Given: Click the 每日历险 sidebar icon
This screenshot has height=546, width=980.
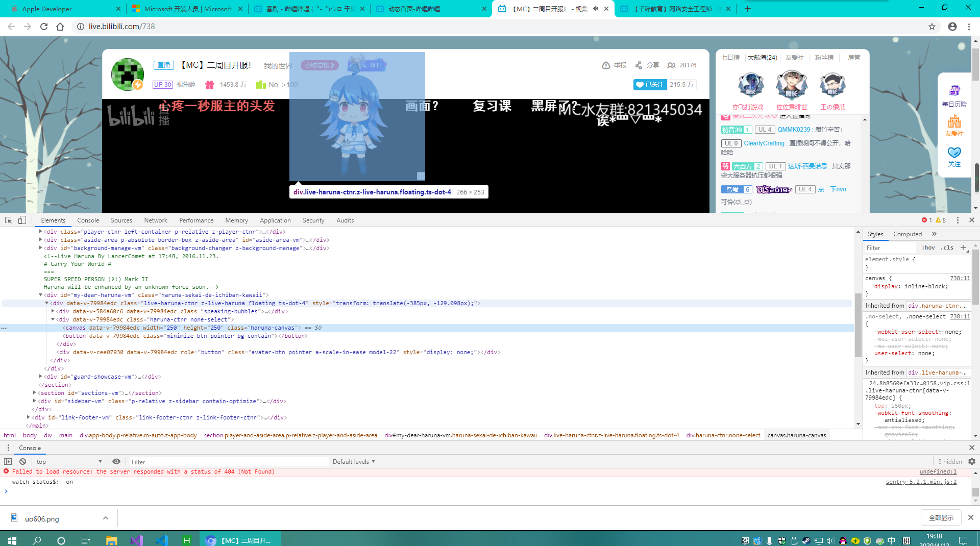Looking at the screenshot, I should point(954,91).
